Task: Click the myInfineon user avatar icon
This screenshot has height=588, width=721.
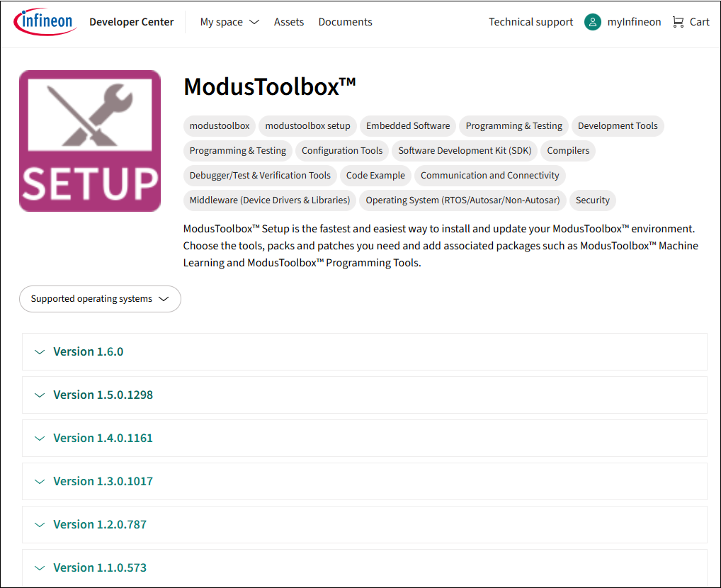Action: (x=592, y=22)
